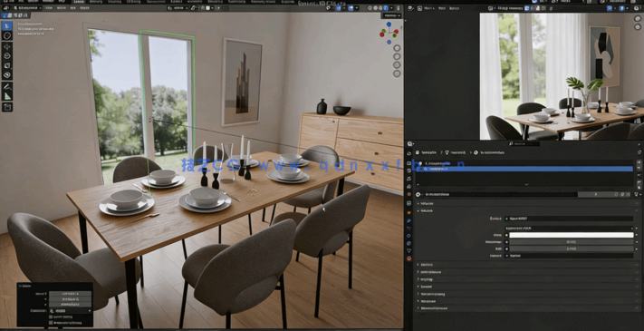Collapse the Move operator panel header
Image resolution: width=644 pixels, height=331 pixels.
tap(55, 286)
